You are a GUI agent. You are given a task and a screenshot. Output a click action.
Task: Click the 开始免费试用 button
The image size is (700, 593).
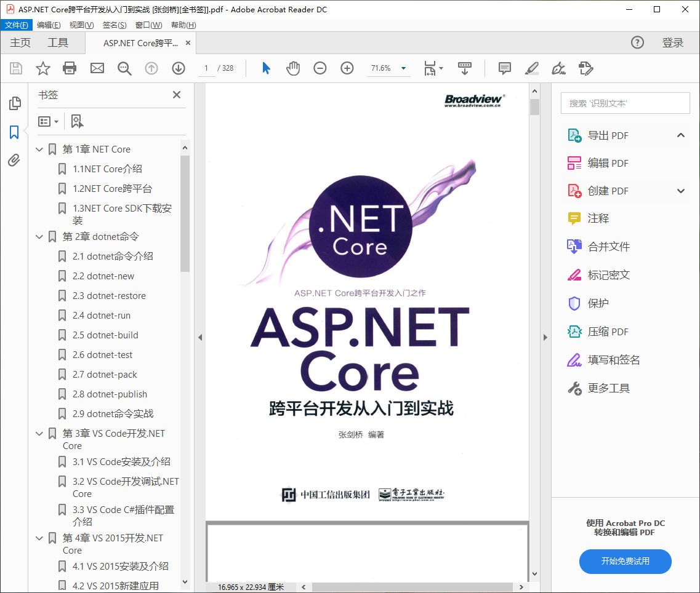coord(625,561)
